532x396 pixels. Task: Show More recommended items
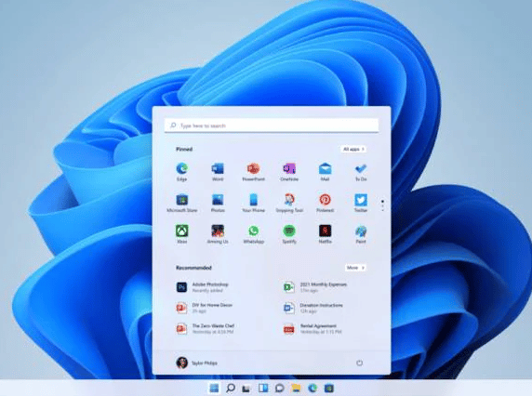point(355,268)
